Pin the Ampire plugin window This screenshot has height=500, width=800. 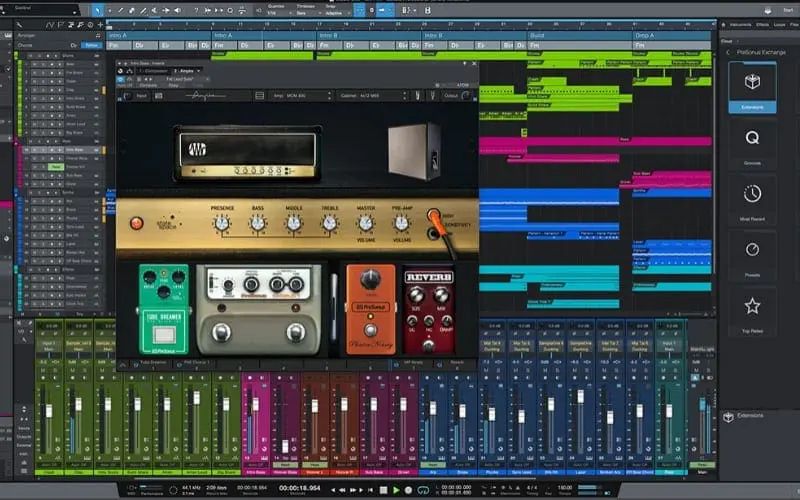click(x=464, y=63)
